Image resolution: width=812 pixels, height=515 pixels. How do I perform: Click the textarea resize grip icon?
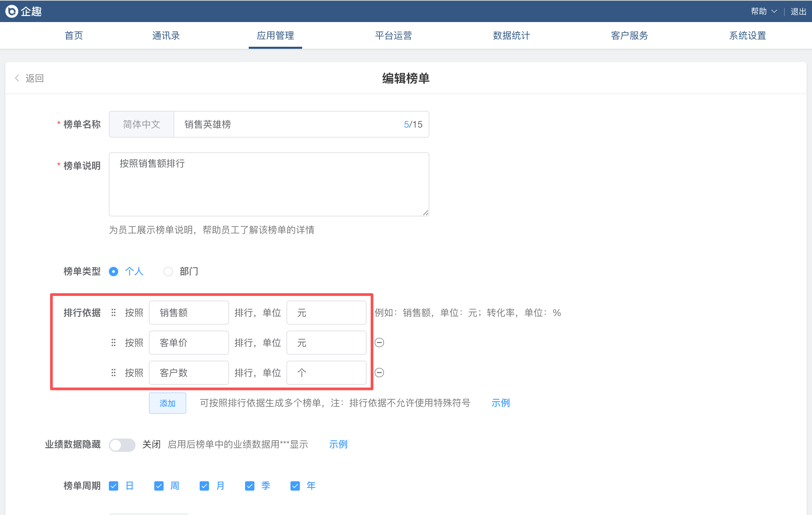tap(426, 212)
